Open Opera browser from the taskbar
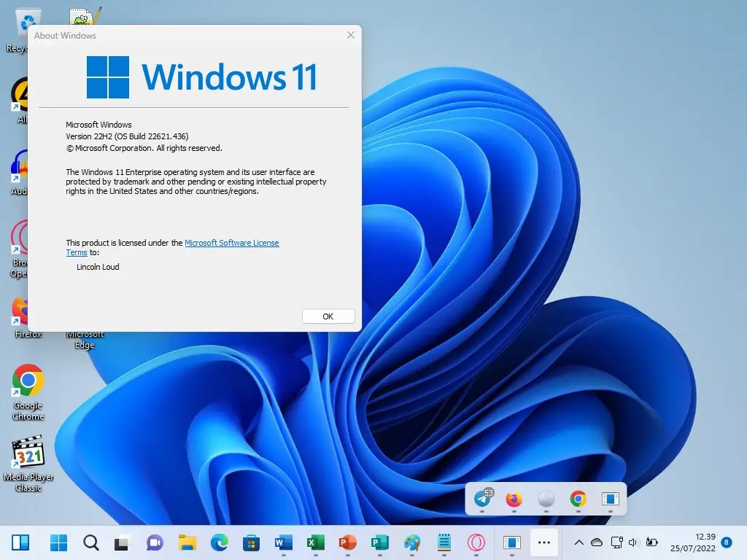Image resolution: width=747 pixels, height=560 pixels. (x=476, y=542)
